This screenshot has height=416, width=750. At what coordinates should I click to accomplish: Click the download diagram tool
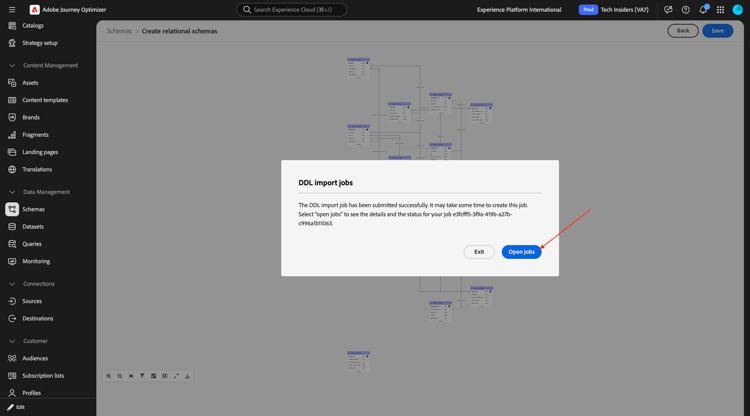tap(188, 376)
